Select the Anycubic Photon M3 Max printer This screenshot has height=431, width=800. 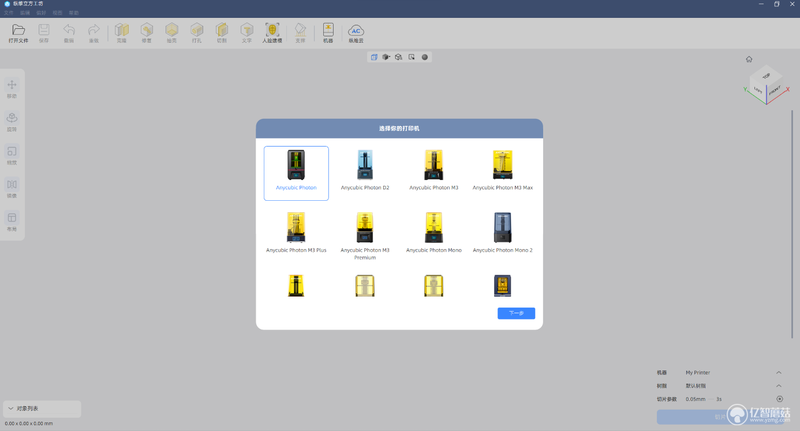[x=503, y=171]
